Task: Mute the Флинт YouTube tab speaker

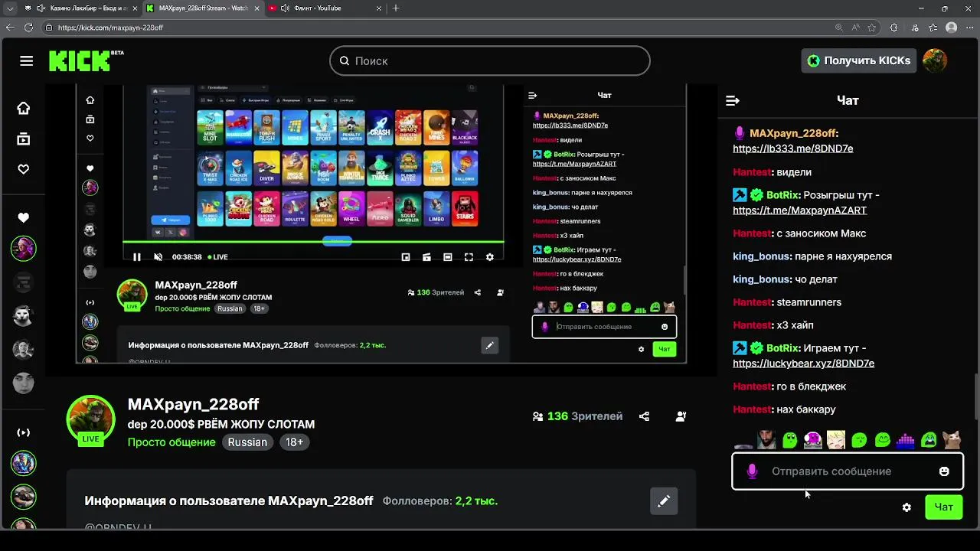Action: [x=284, y=8]
